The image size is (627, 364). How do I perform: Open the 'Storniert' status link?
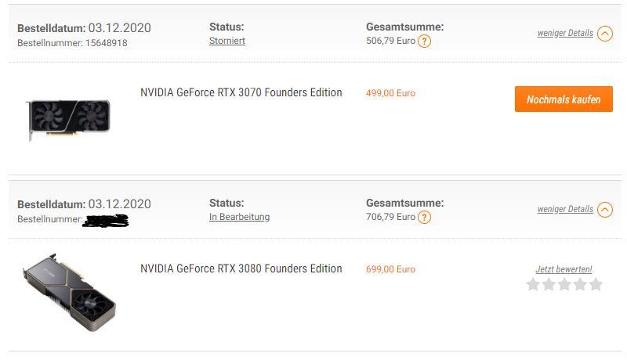(x=227, y=41)
